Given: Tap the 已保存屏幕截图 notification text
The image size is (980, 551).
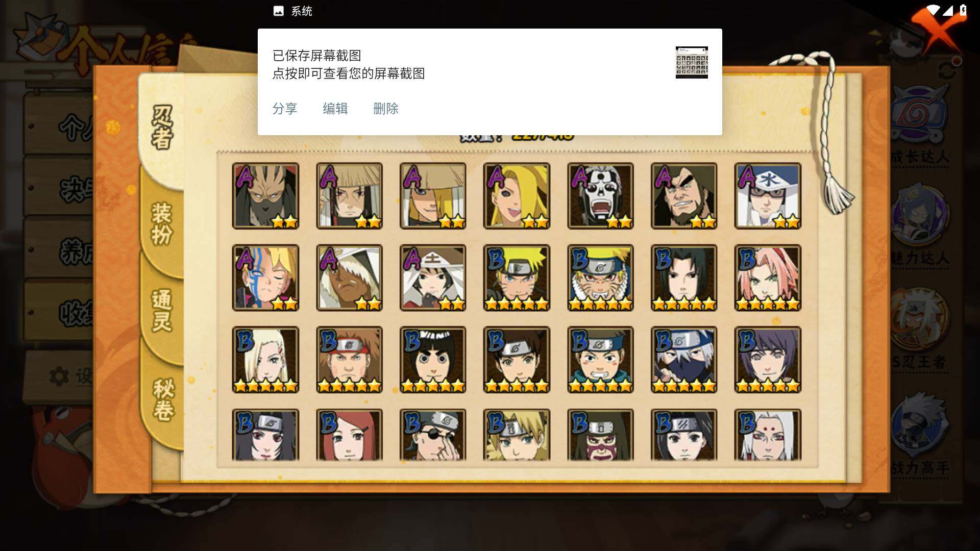Looking at the screenshot, I should (x=316, y=56).
